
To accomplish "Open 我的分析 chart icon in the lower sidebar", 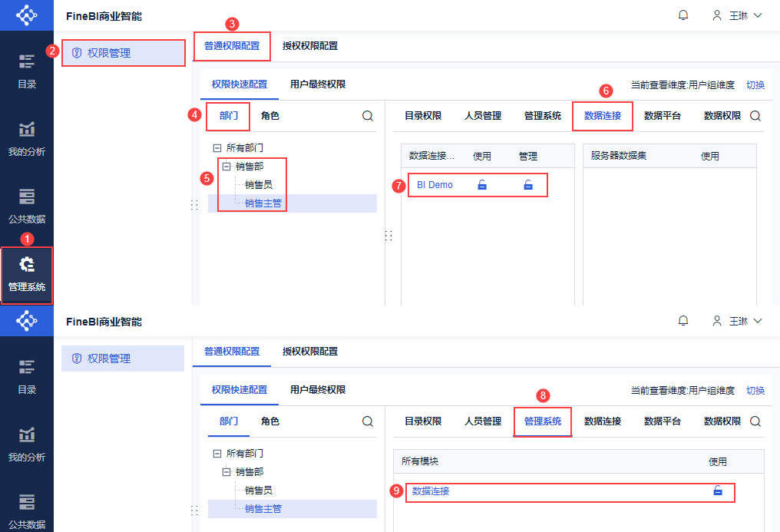I will click(27, 435).
